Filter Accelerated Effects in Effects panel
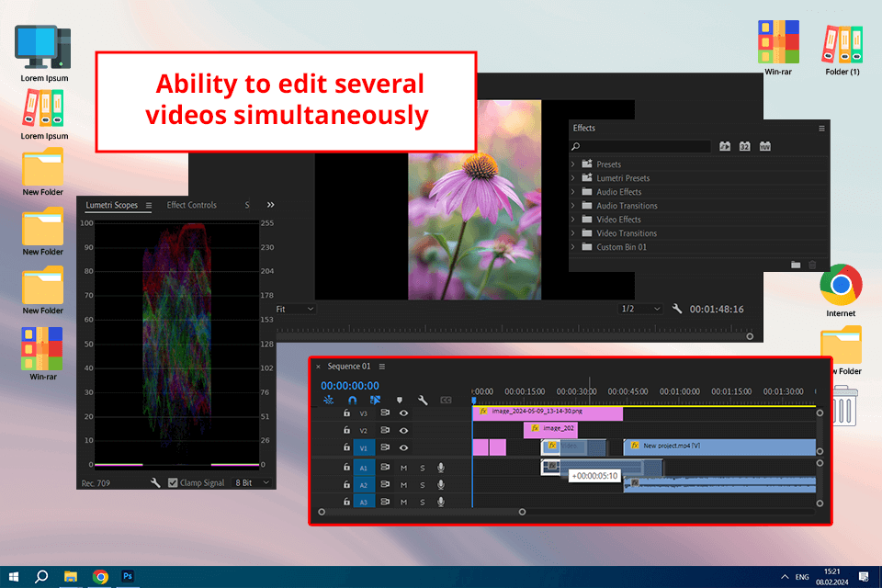This screenshot has width=882, height=588. click(725, 146)
